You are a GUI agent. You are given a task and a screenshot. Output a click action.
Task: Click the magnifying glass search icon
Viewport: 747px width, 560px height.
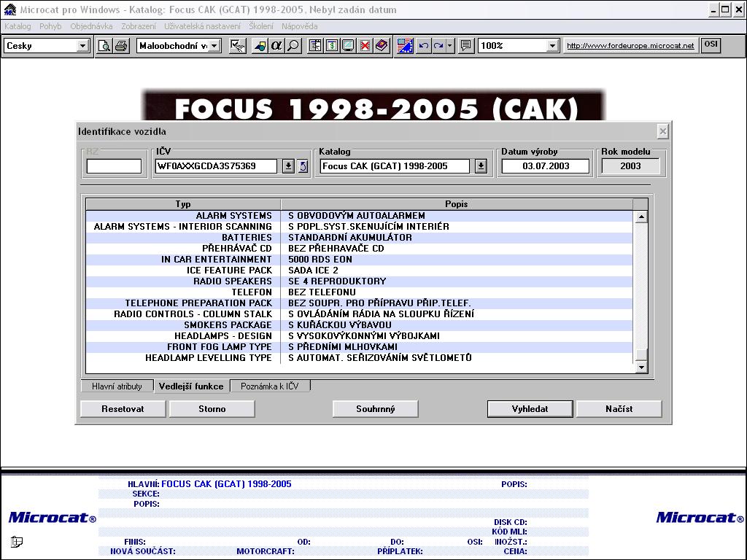point(293,46)
